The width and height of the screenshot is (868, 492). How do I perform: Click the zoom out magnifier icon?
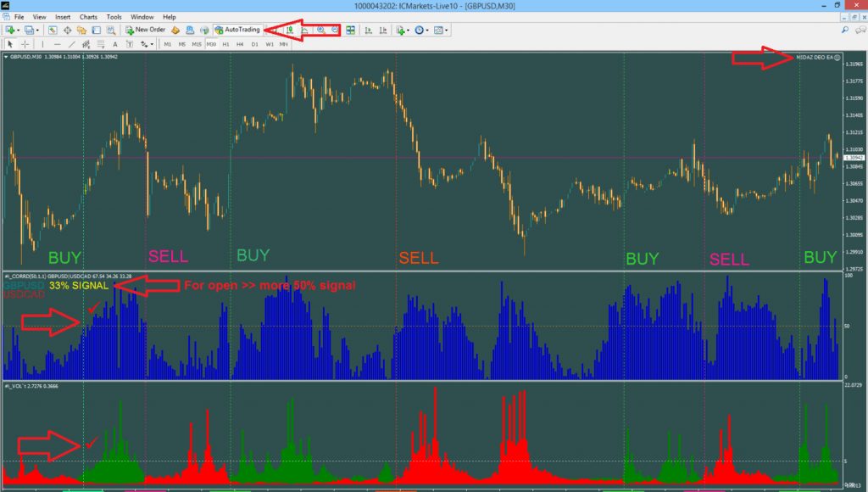[336, 30]
